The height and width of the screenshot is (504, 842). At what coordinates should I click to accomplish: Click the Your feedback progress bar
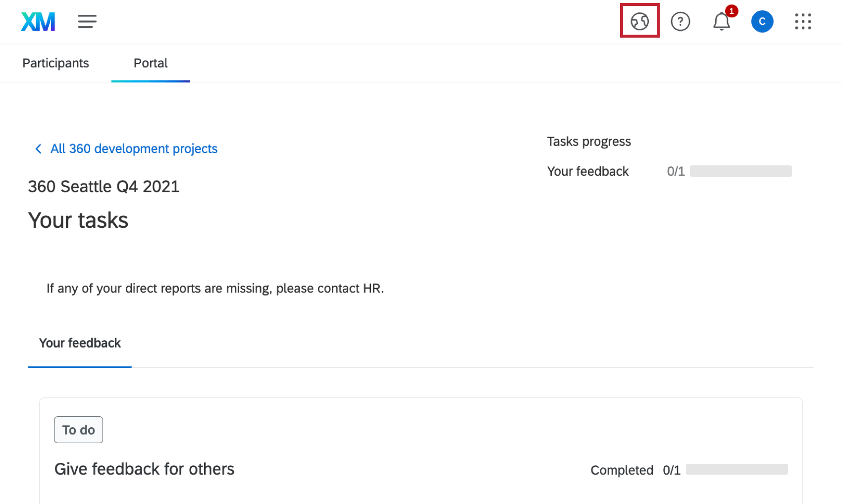click(x=741, y=171)
